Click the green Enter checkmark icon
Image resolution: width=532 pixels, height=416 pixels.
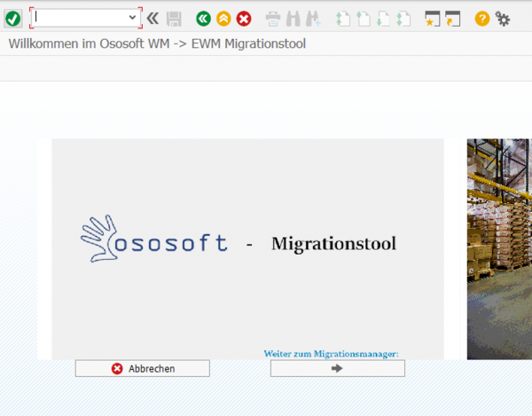point(13,19)
